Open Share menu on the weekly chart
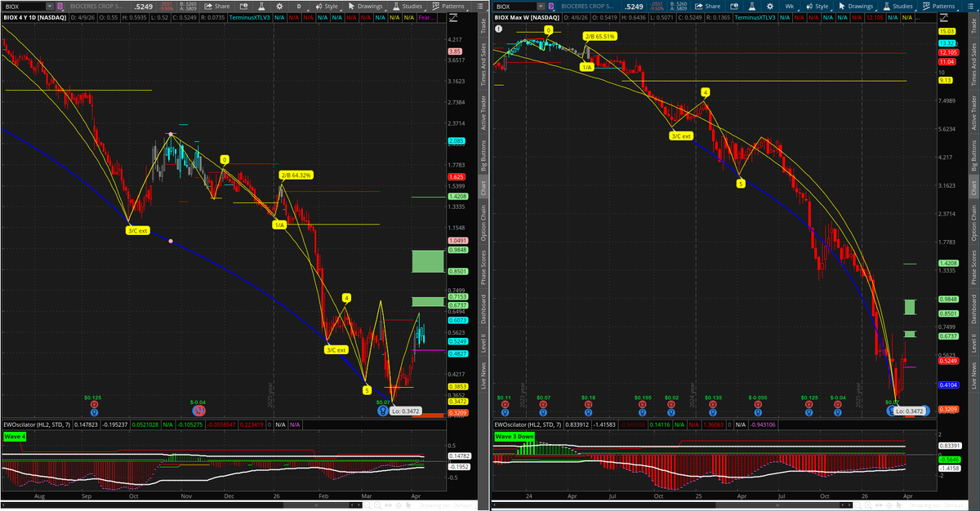The height and width of the screenshot is (511, 980). (707, 7)
